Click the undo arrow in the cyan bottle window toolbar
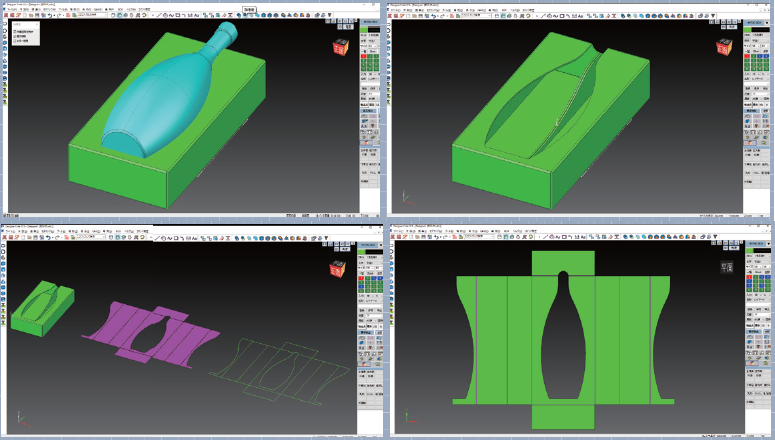 click(51, 15)
